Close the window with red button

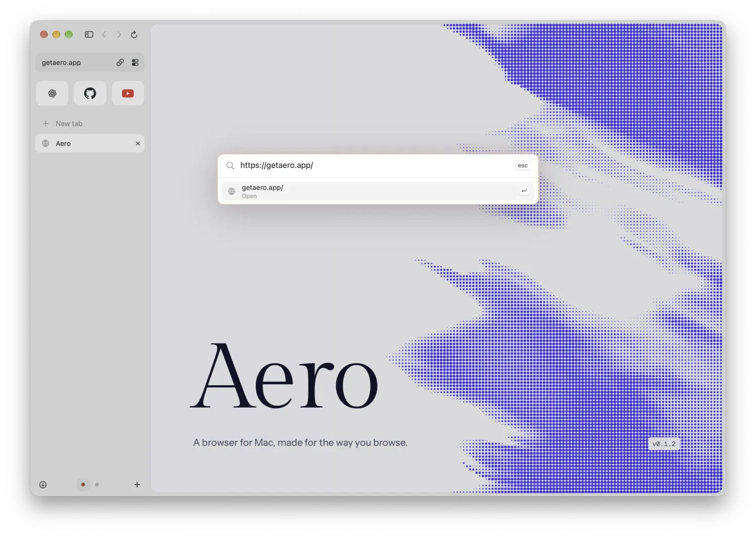(44, 34)
